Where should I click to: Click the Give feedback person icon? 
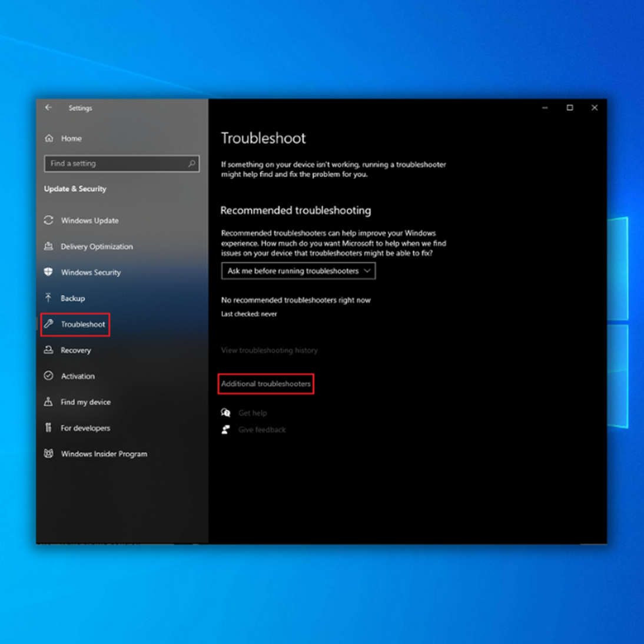pyautogui.click(x=226, y=430)
